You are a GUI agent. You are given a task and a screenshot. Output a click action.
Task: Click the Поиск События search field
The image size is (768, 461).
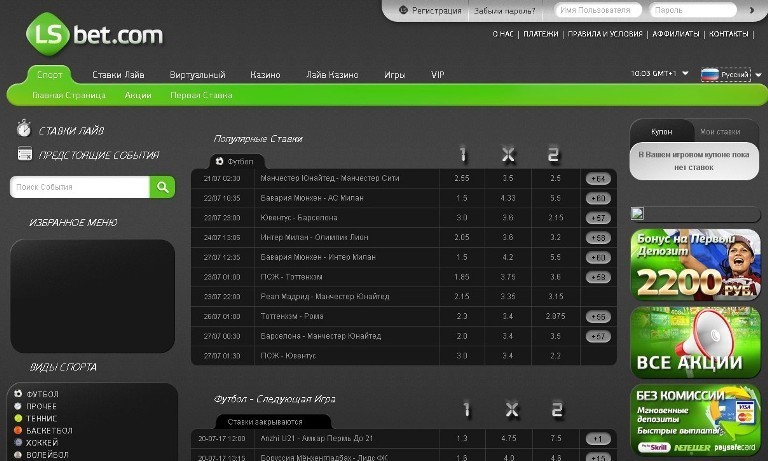tap(80, 187)
